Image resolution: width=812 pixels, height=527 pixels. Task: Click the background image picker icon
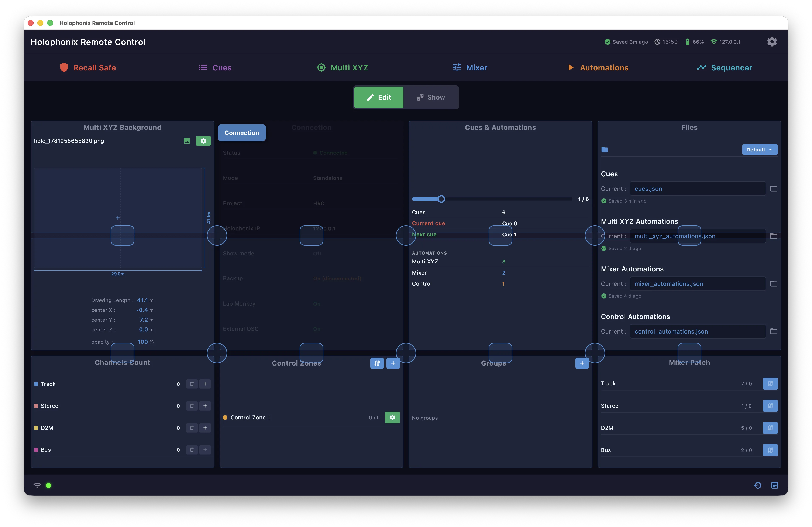pos(187,141)
